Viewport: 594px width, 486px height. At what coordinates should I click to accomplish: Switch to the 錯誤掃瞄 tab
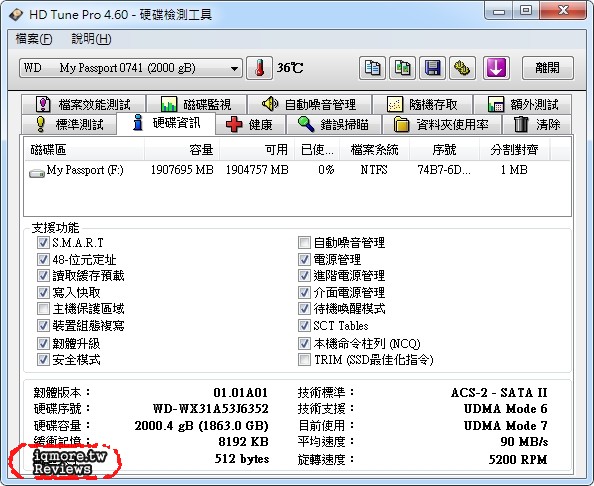333,124
